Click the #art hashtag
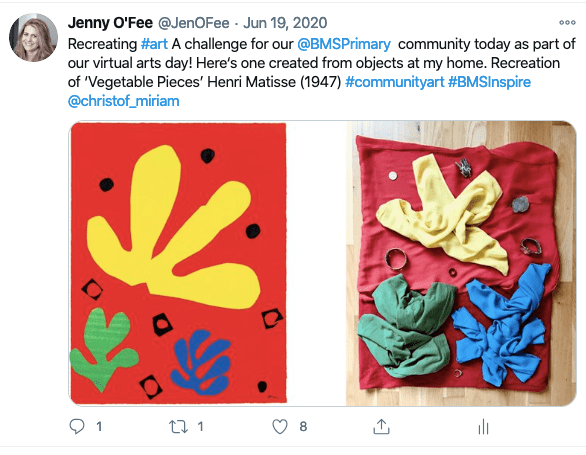 pos(154,44)
